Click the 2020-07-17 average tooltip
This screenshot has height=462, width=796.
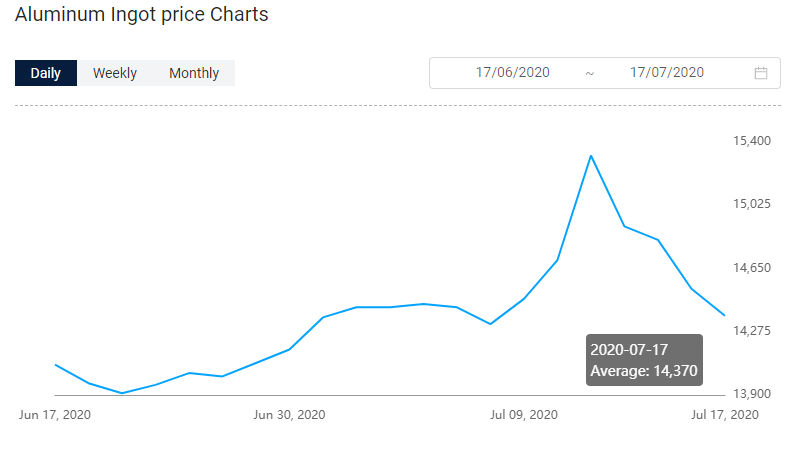click(644, 360)
